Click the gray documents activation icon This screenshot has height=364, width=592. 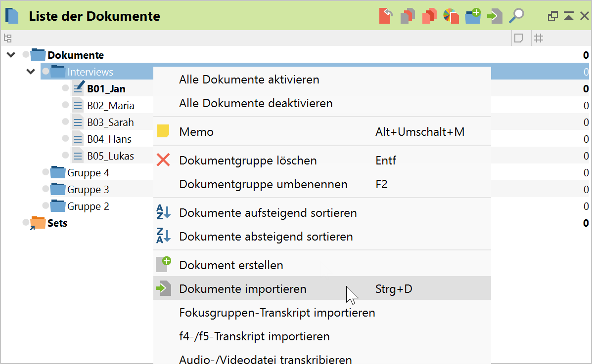click(408, 16)
